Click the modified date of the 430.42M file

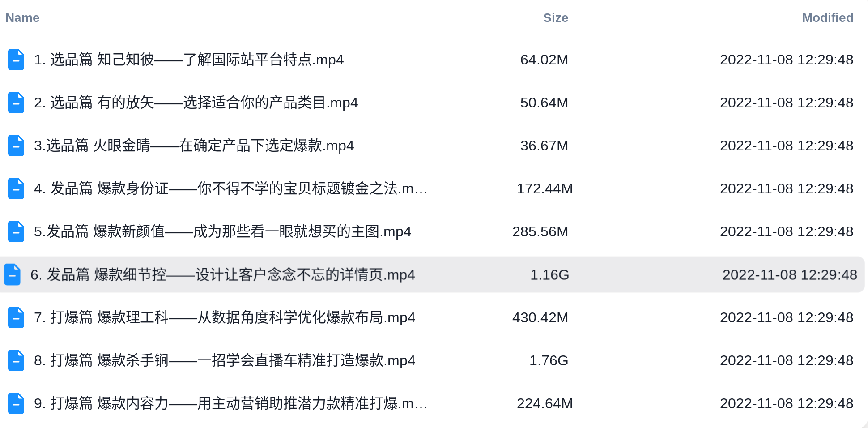[x=787, y=317]
